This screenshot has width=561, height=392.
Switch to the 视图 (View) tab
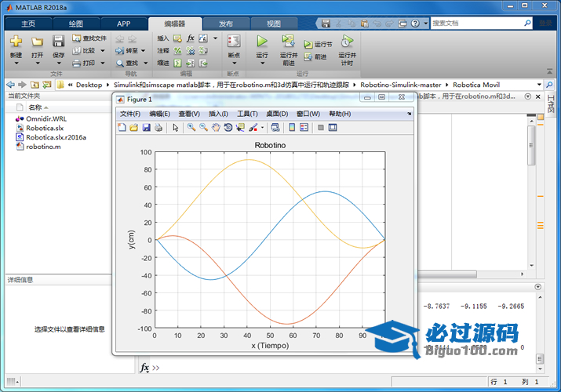pyautogui.click(x=274, y=24)
